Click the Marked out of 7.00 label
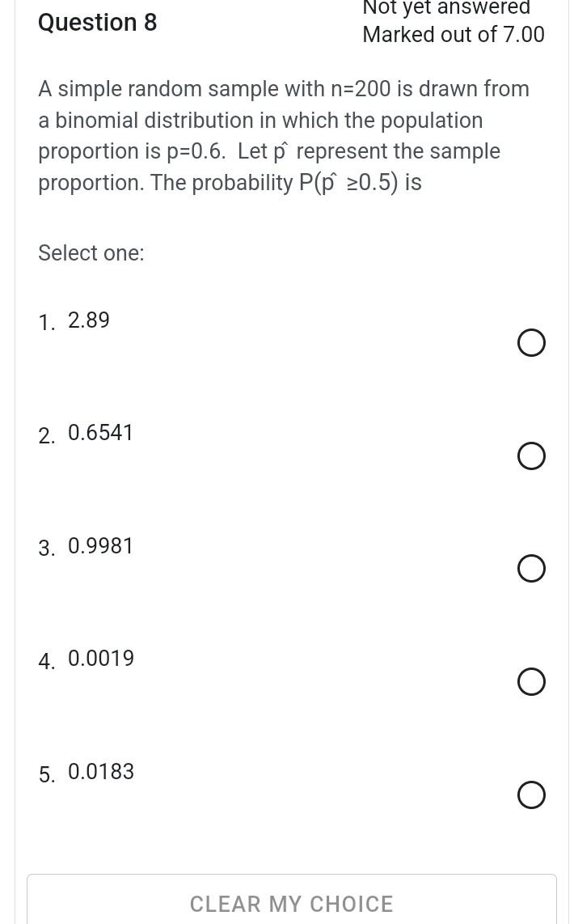The height and width of the screenshot is (924, 574). point(453,35)
